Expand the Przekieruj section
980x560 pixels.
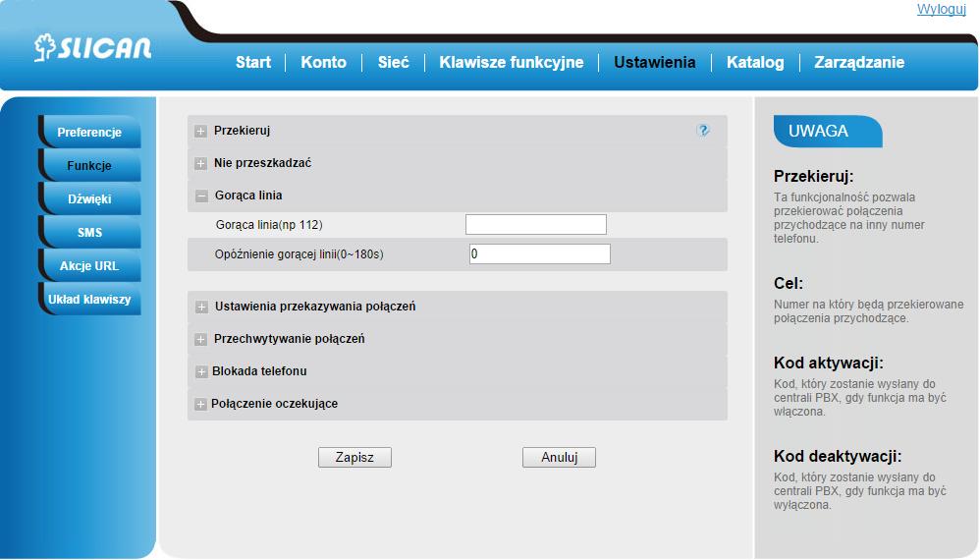(200, 132)
